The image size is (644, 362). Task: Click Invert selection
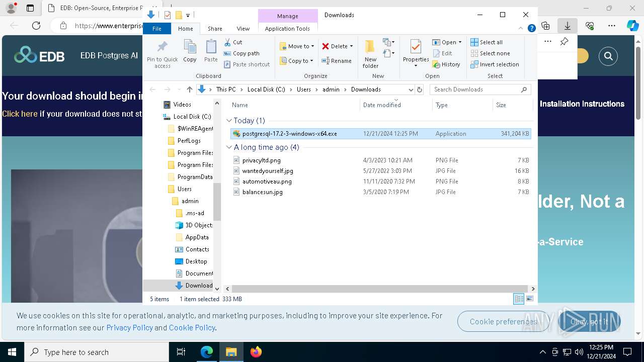pos(495,64)
